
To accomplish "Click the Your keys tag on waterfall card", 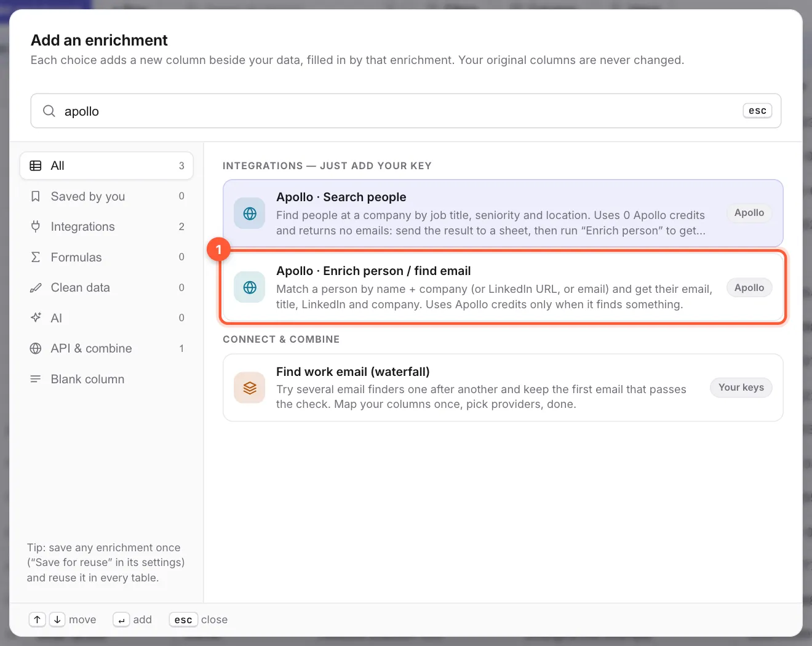I will tap(741, 388).
